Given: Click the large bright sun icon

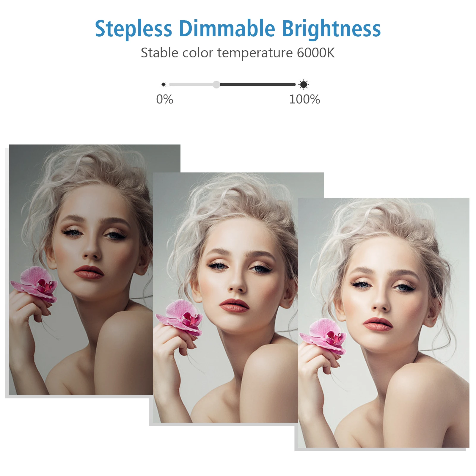Looking at the screenshot, I should (304, 85).
